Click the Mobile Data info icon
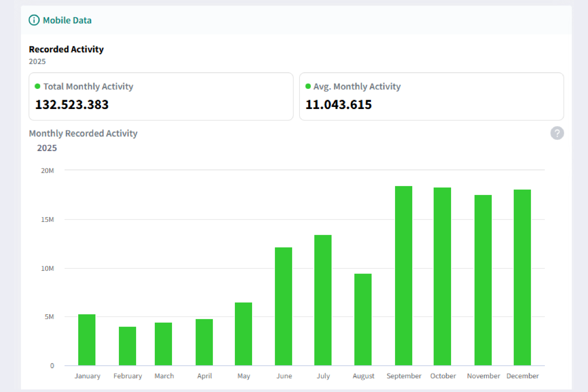 [x=34, y=20]
